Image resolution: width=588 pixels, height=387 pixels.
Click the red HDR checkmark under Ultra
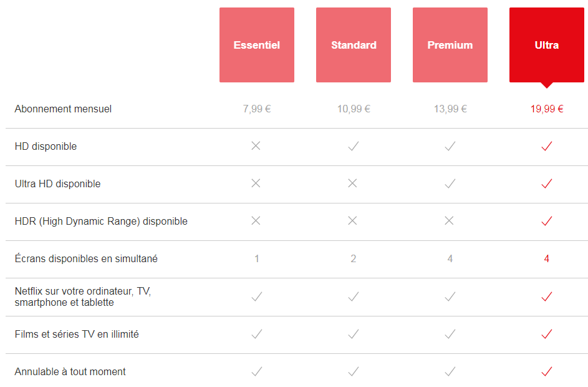pyautogui.click(x=547, y=221)
